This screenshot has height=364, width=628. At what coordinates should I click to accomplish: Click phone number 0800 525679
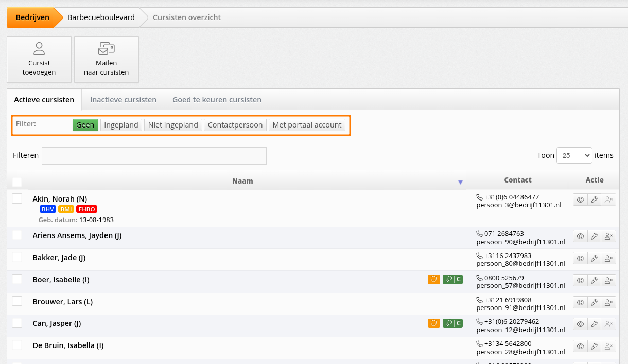tap(504, 278)
